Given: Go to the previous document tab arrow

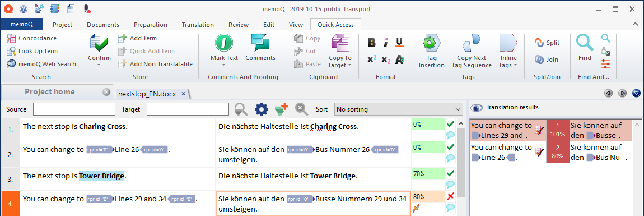Looking at the screenshot, I should click(608, 93).
